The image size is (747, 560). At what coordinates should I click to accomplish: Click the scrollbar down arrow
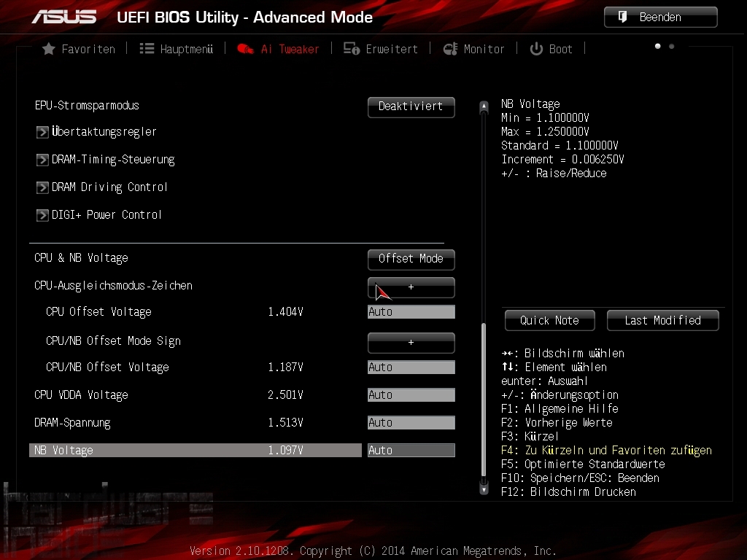click(484, 489)
